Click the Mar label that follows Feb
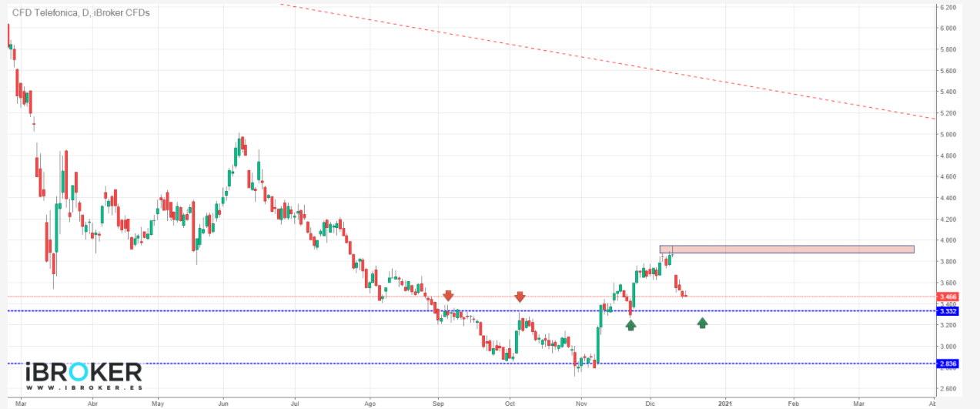 click(x=861, y=403)
